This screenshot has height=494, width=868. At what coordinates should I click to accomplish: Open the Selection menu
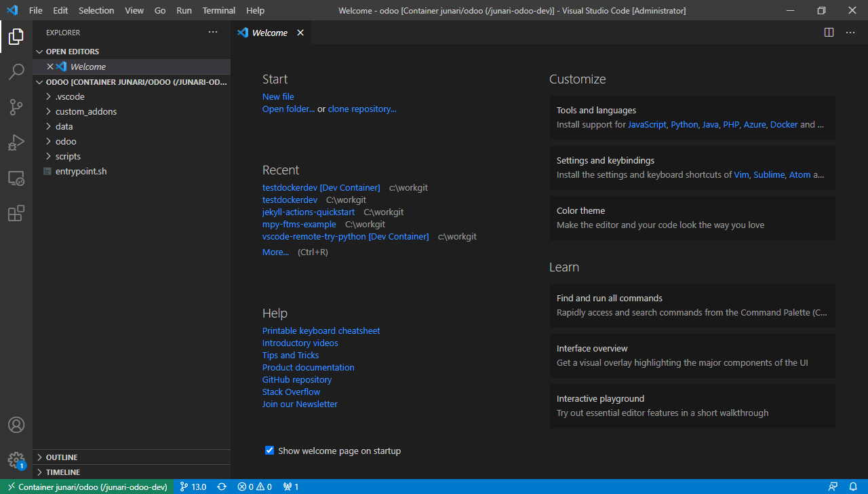click(x=96, y=10)
